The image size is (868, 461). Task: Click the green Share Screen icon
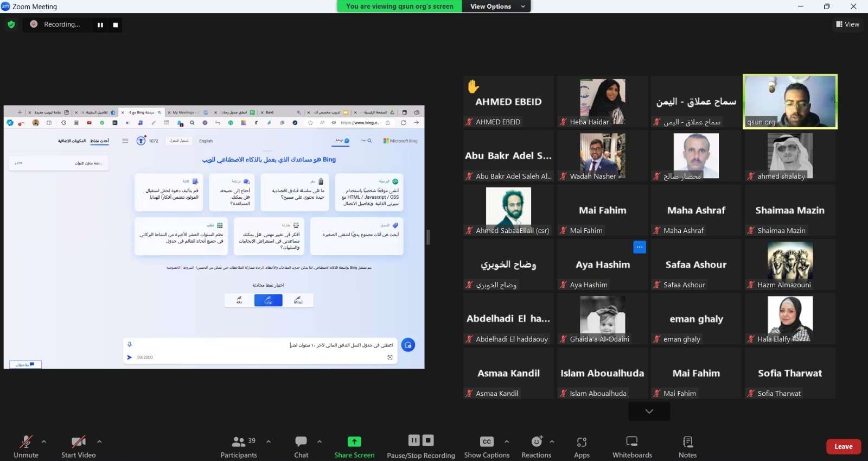(x=354, y=441)
